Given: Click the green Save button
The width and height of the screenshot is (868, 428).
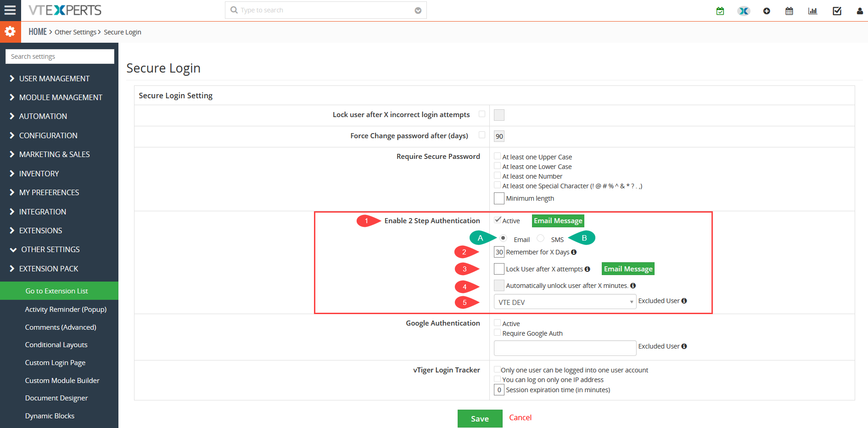Looking at the screenshot, I should point(480,418).
